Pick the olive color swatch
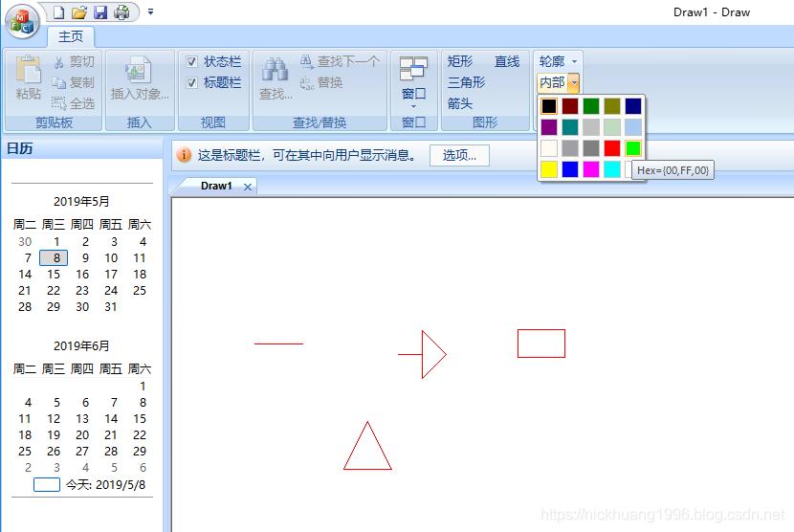The width and height of the screenshot is (794, 532). tap(612, 106)
